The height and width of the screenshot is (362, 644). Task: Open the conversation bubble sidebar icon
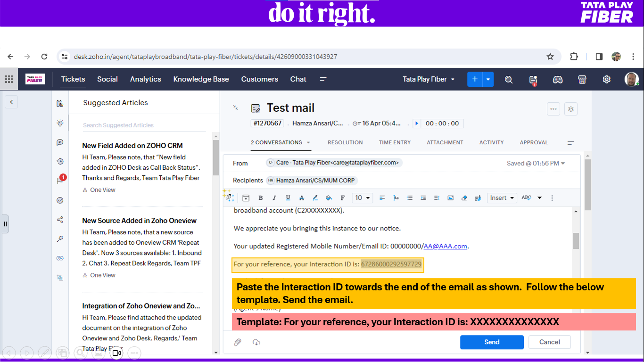coord(60,142)
